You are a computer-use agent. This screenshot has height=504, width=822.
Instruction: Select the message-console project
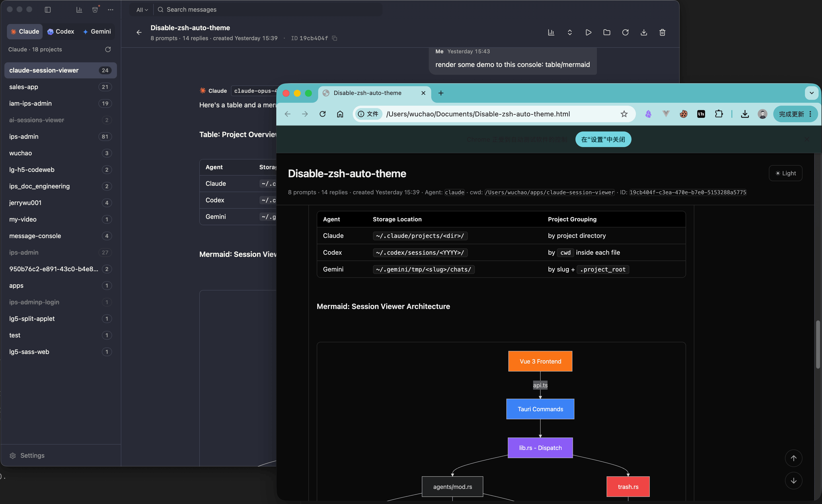click(x=60, y=236)
